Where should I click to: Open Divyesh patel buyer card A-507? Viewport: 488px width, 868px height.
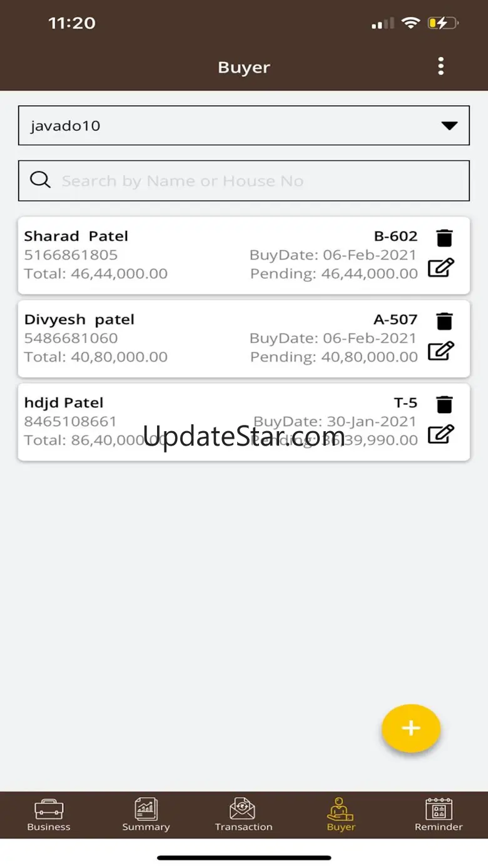188,339
